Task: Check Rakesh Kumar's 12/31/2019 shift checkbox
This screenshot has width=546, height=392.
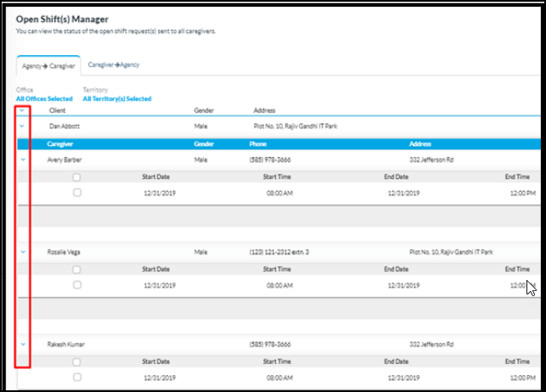Action: pyautogui.click(x=77, y=377)
